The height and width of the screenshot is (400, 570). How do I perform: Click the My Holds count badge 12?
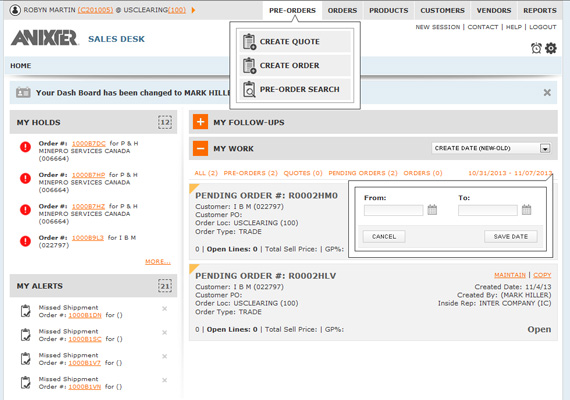(165, 122)
